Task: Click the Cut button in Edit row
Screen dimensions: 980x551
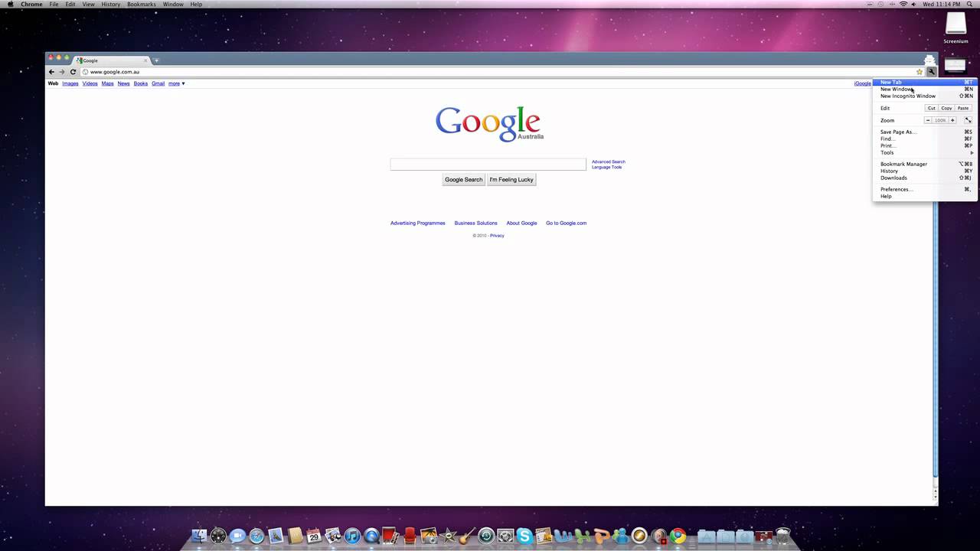Action: 932,108
